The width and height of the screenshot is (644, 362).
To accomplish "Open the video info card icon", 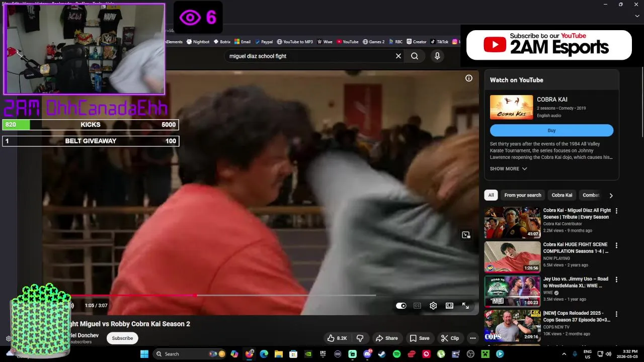I will click(x=468, y=78).
